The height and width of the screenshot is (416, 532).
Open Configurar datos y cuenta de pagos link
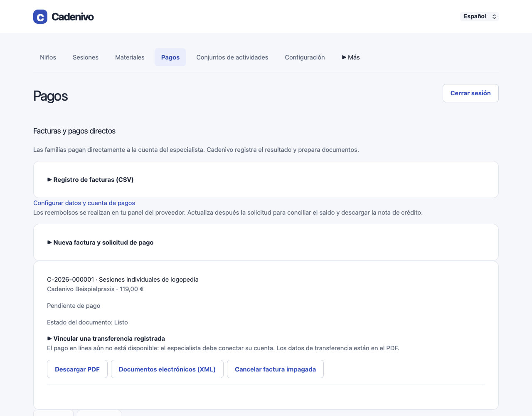pyautogui.click(x=84, y=203)
